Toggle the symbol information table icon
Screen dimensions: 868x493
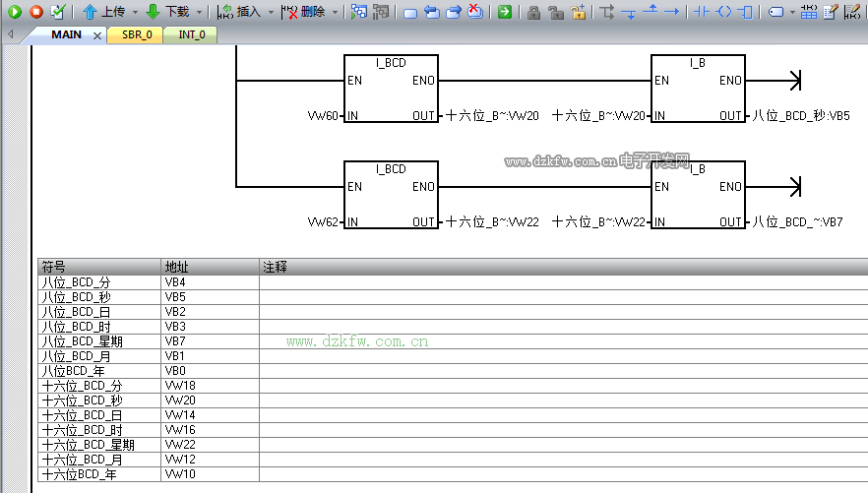point(808,12)
